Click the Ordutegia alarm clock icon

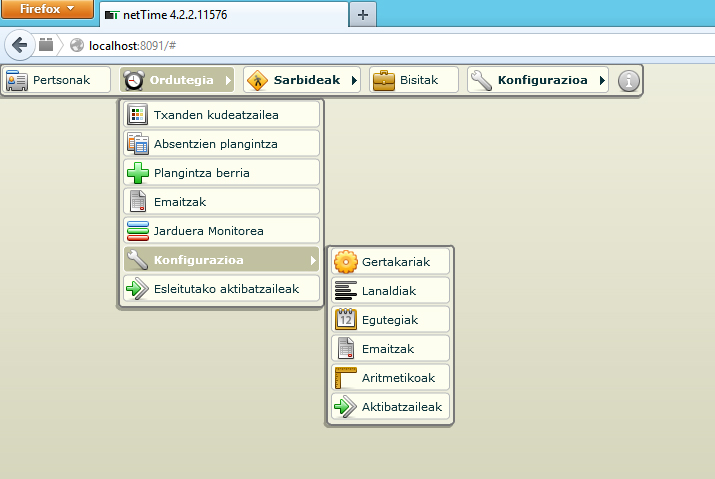(x=134, y=80)
